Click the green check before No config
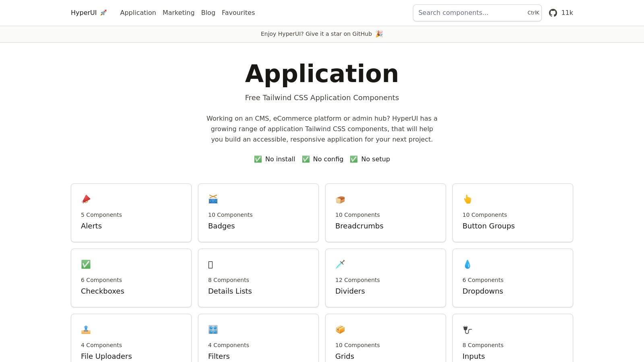 pos(306,159)
